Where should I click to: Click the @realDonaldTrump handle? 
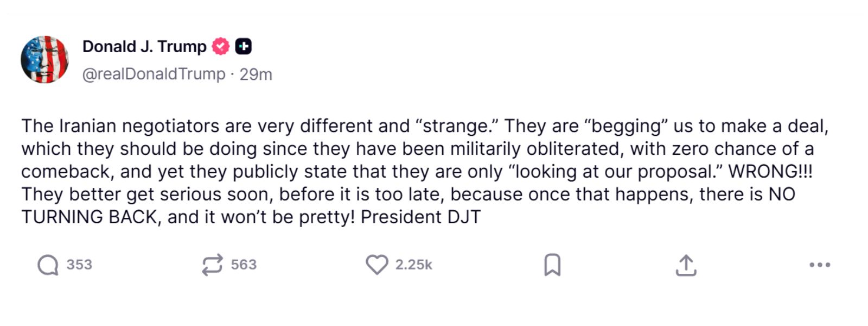(154, 74)
